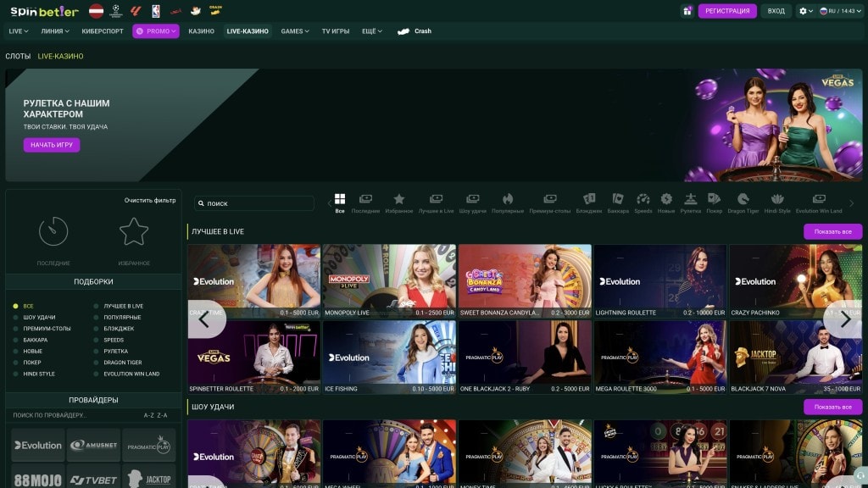Open the RU language and time dropdown

(x=840, y=11)
